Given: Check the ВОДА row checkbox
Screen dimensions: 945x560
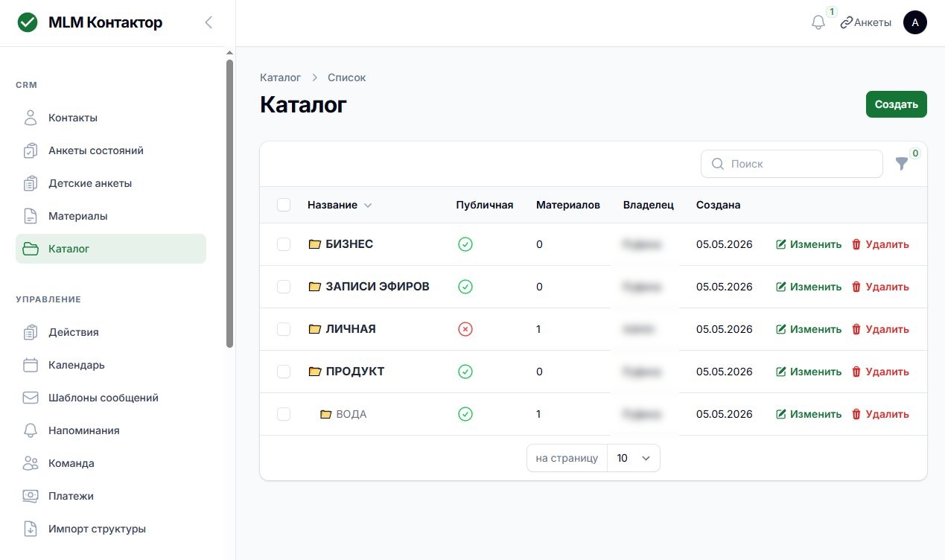Looking at the screenshot, I should pyautogui.click(x=284, y=414).
